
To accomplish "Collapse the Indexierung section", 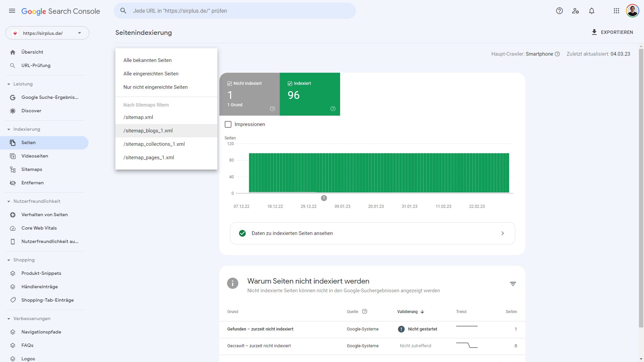I will coord(9,129).
